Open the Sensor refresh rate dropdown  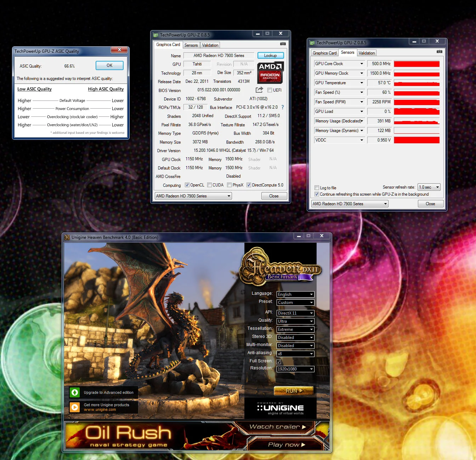coord(429,187)
